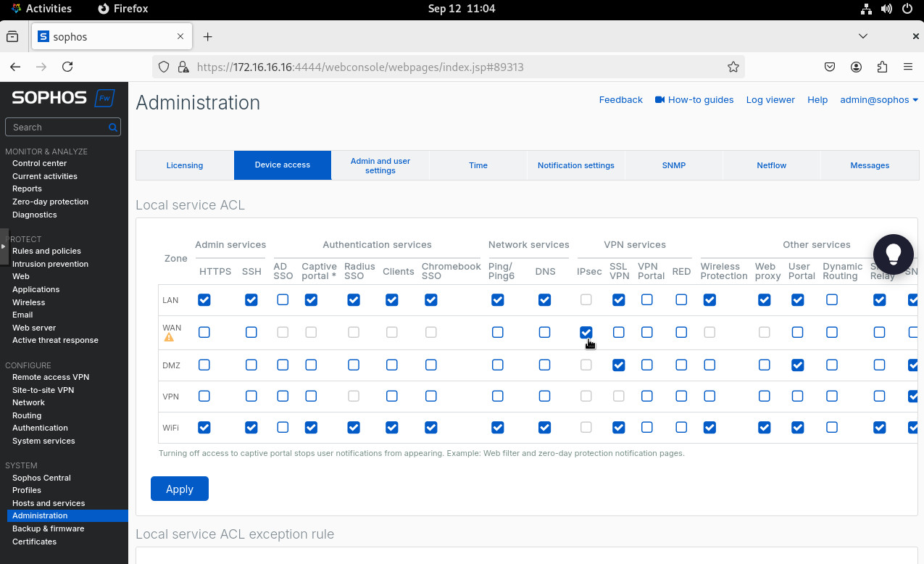Click the WAN zone warning triangle icon
924x564 pixels.
pyautogui.click(x=169, y=338)
